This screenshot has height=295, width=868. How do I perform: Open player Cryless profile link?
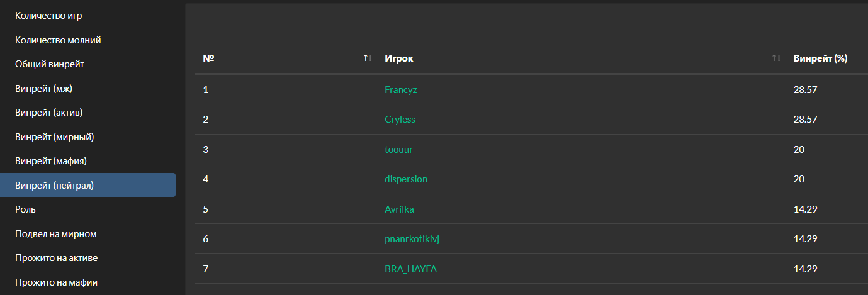400,120
